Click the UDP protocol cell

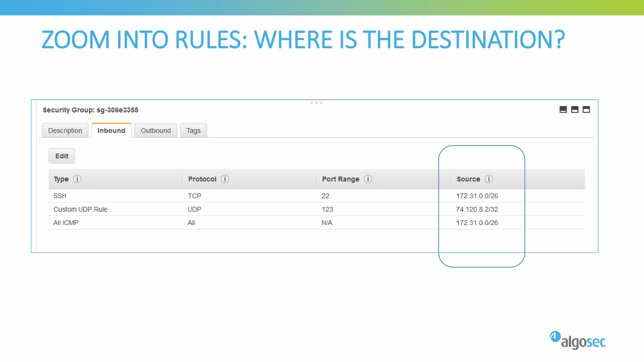point(194,209)
